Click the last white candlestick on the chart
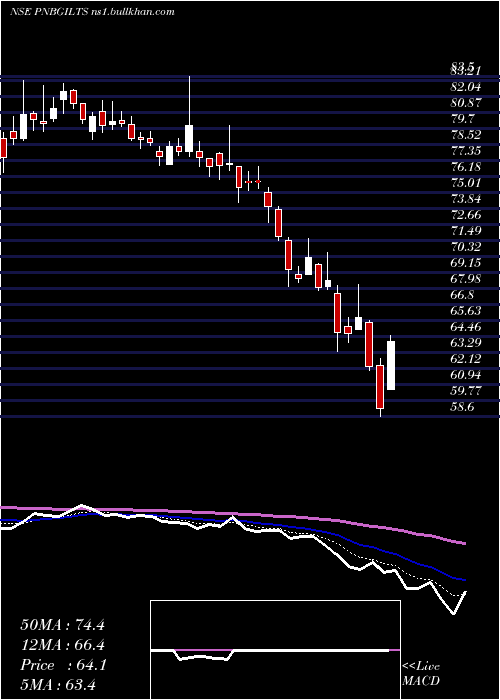Image resolution: width=500 pixels, height=700 pixels. pyautogui.click(x=391, y=365)
